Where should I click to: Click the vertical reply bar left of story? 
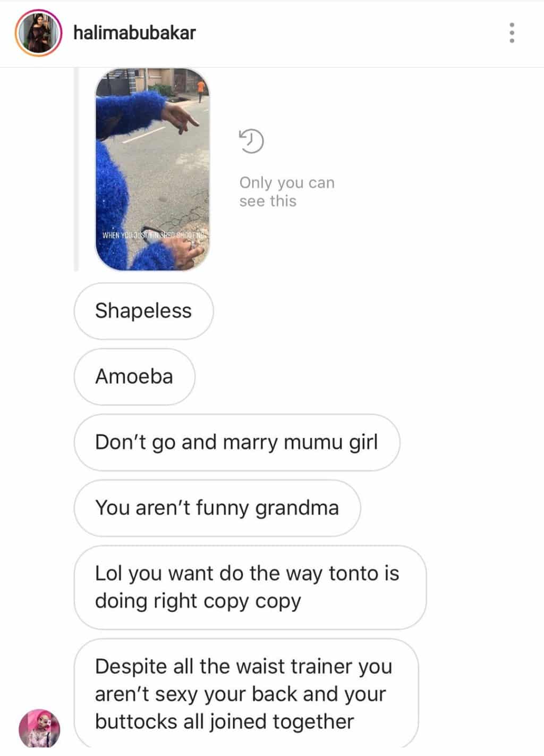(76, 169)
